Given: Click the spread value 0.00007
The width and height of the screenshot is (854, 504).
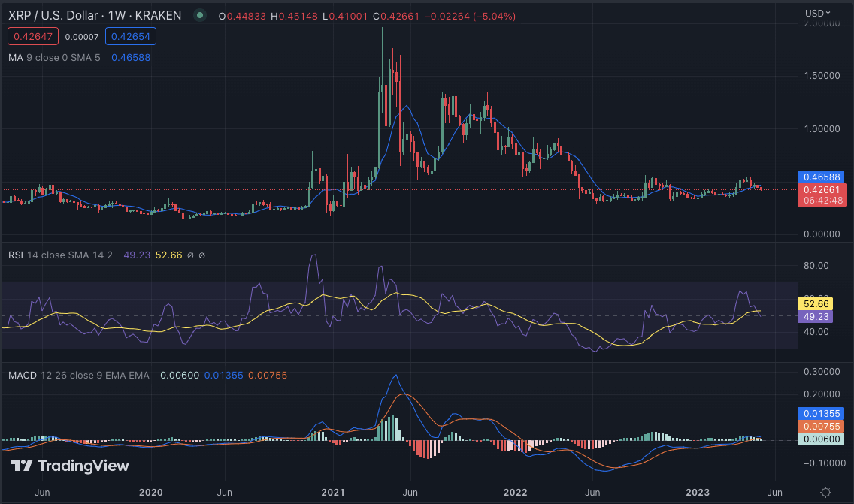Looking at the screenshot, I should [82, 37].
